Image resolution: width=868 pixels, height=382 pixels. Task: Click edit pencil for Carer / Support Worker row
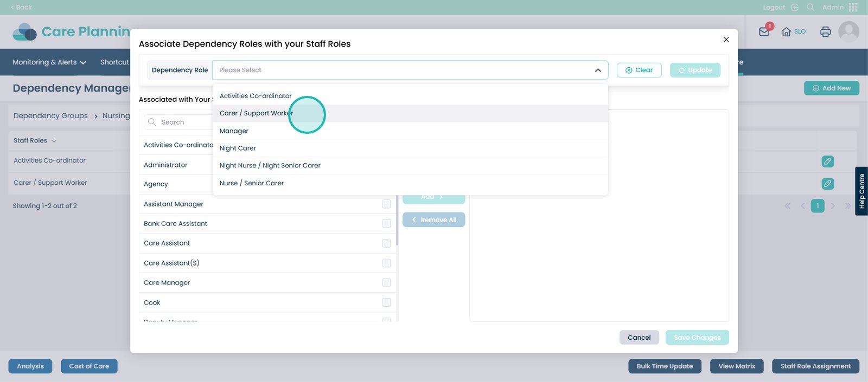pyautogui.click(x=827, y=184)
